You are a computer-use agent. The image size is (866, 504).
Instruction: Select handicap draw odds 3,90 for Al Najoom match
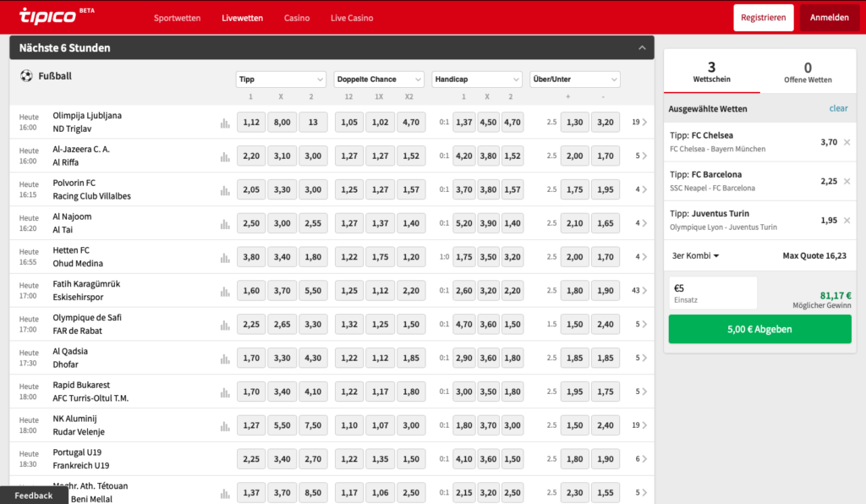click(x=488, y=223)
